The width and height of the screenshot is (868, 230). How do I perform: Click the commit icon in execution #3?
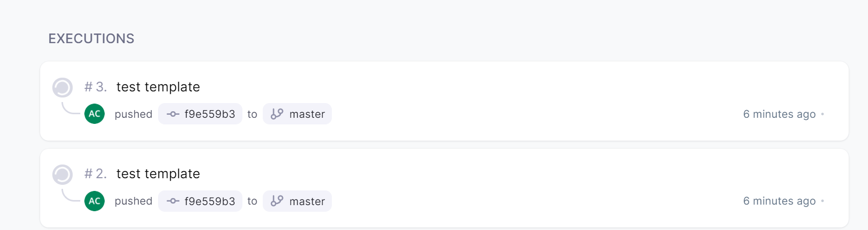tap(173, 114)
